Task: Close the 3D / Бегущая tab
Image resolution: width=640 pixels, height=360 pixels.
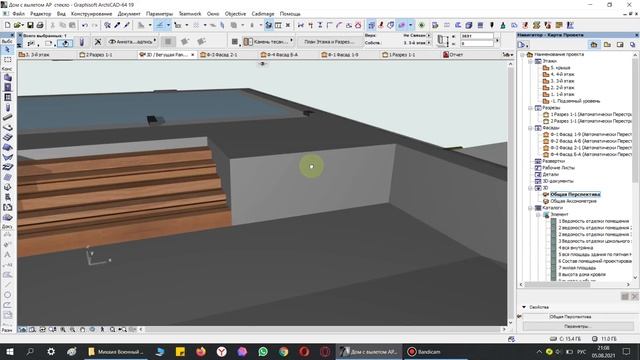Action: pyautogui.click(x=193, y=55)
